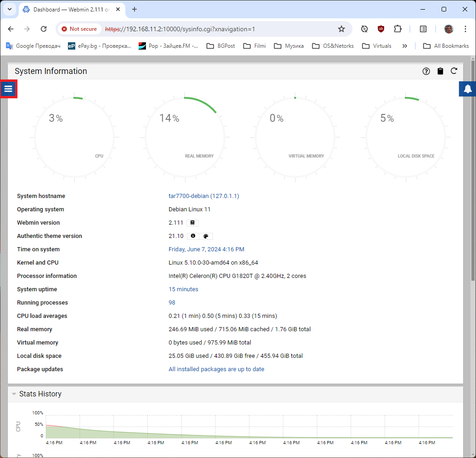
Task: Click the local disk space value
Action: (235, 356)
